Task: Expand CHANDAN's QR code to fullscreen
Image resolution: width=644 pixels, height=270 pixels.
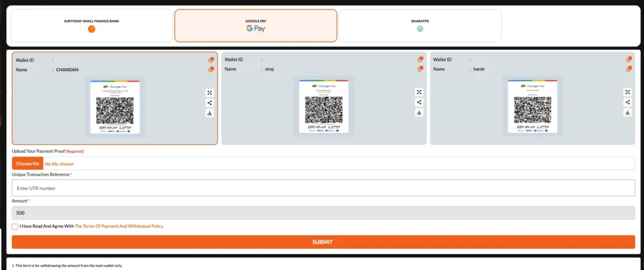Action: [210, 93]
